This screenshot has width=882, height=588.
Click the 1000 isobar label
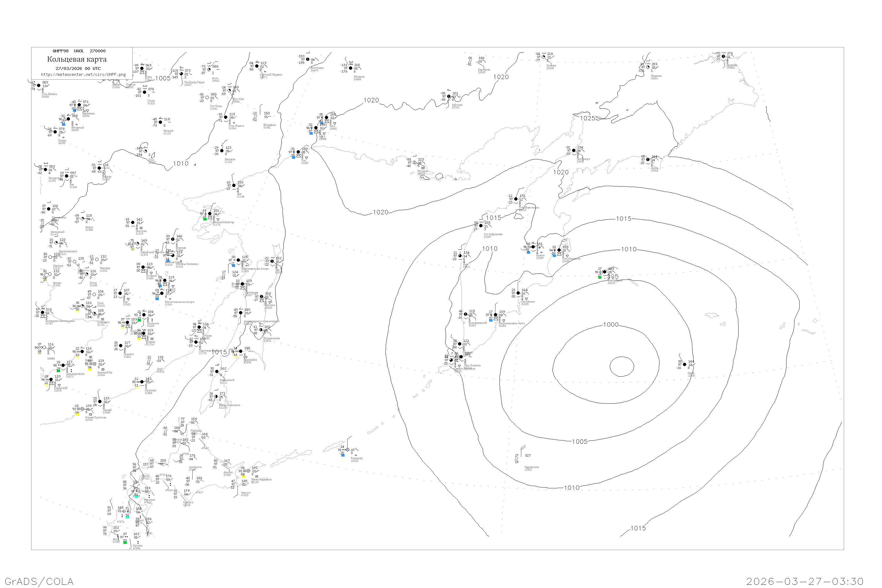pos(611,325)
